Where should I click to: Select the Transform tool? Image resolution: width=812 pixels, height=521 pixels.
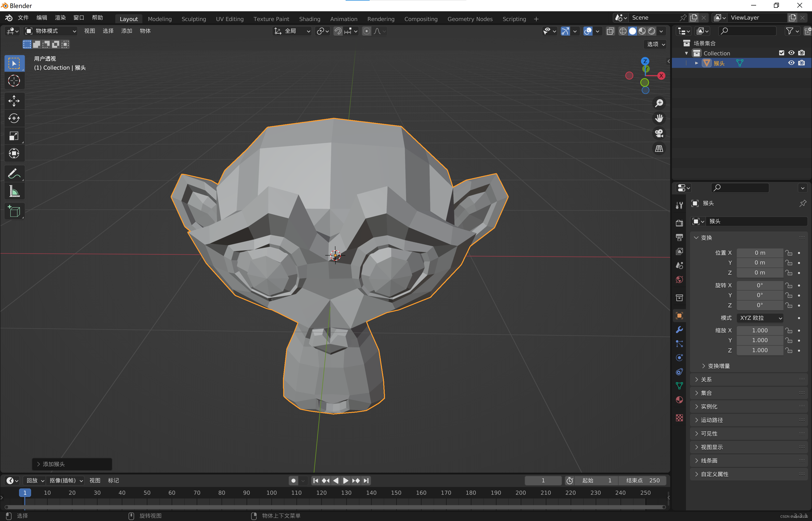14,154
